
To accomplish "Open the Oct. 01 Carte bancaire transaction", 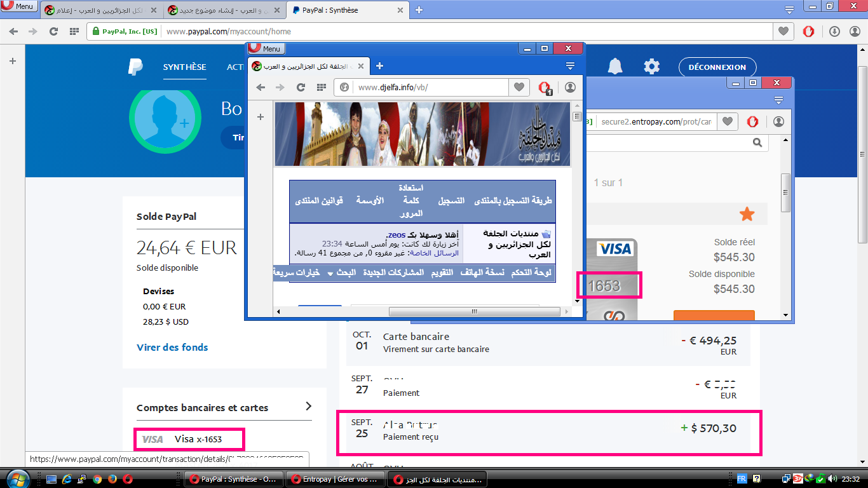I will 548,343.
